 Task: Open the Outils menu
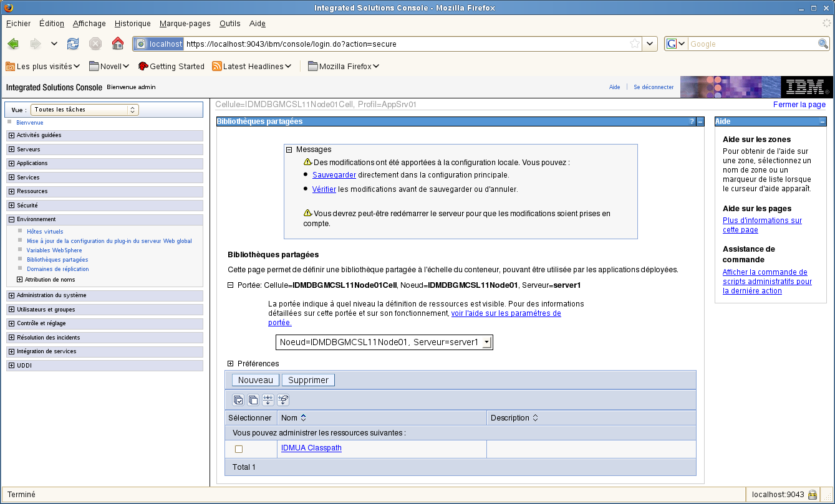[230, 24]
